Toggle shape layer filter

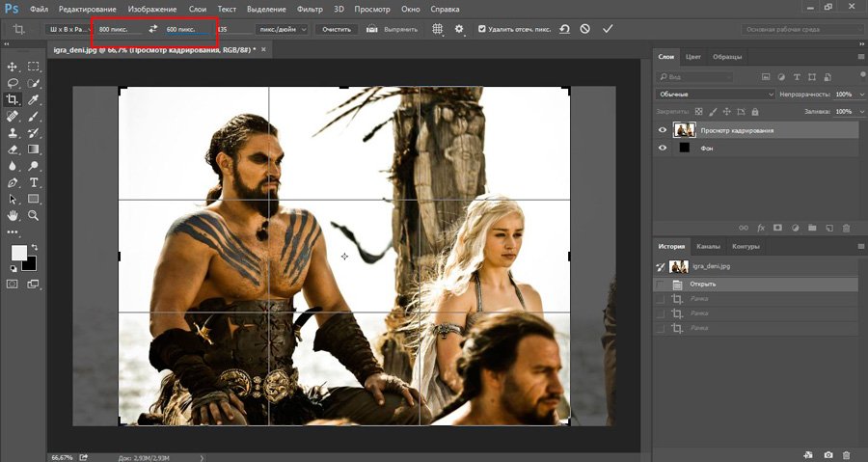(x=812, y=77)
